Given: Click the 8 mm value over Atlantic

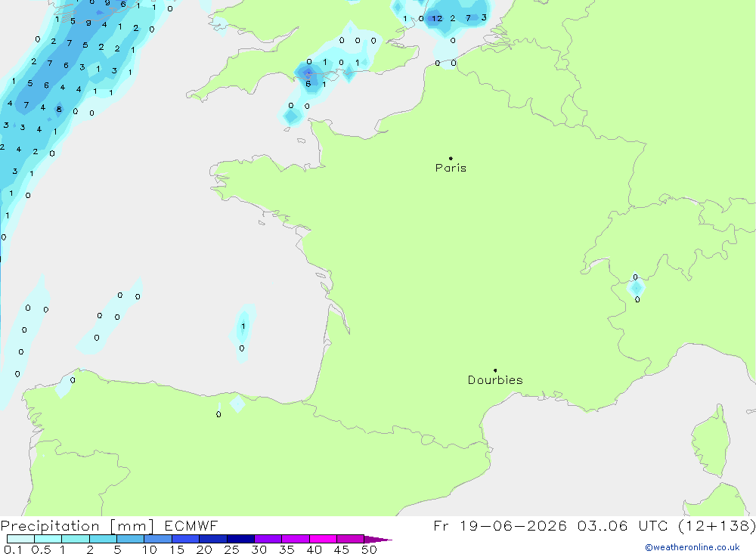Looking at the screenshot, I should (59, 110).
